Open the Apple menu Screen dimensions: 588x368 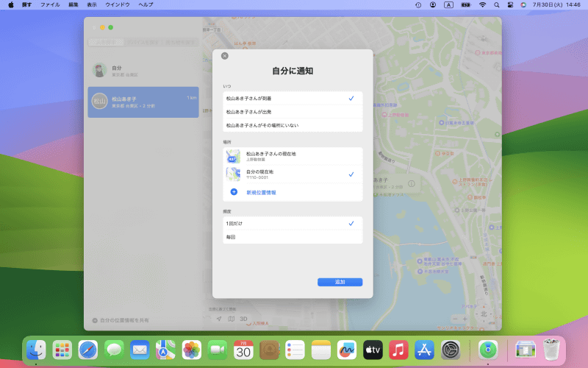pyautogui.click(x=11, y=5)
